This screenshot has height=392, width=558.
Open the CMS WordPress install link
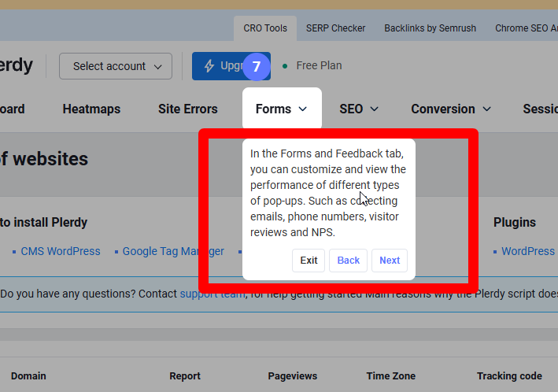point(61,251)
